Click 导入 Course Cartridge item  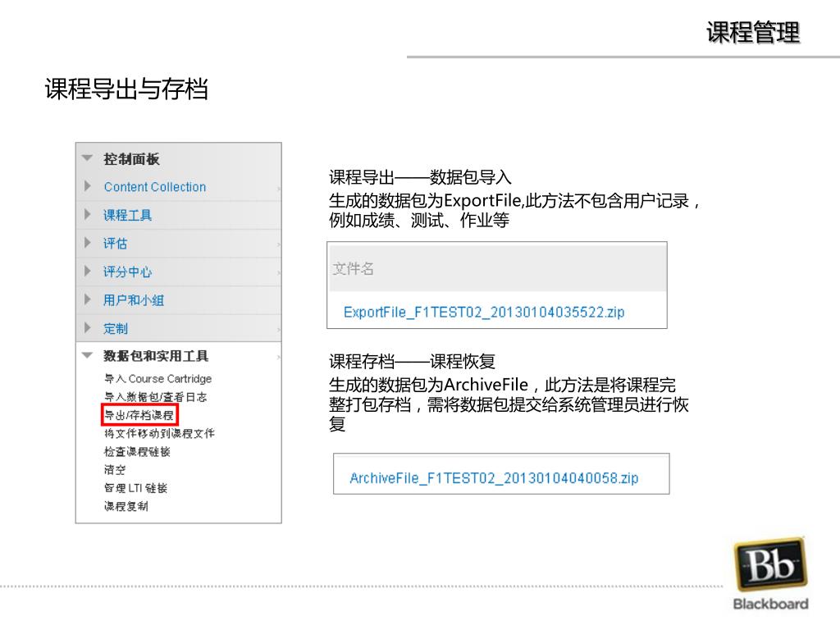(x=157, y=379)
